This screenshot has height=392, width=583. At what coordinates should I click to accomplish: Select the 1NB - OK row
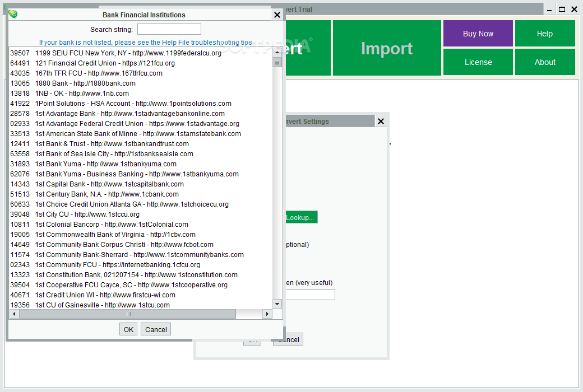pos(141,94)
